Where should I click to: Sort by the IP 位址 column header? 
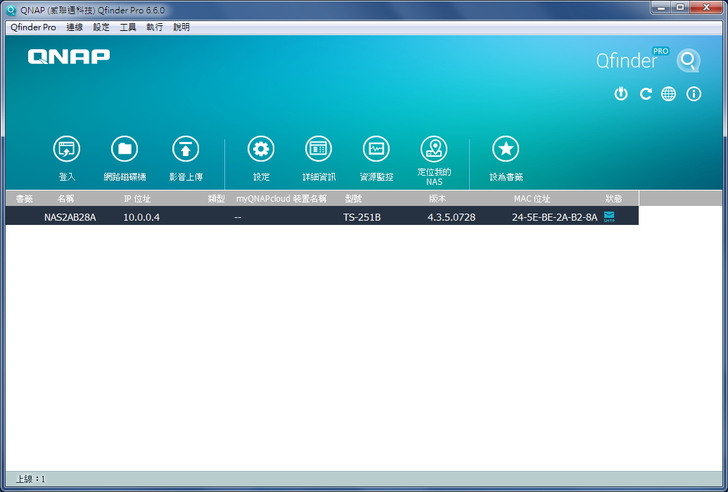[x=137, y=199]
